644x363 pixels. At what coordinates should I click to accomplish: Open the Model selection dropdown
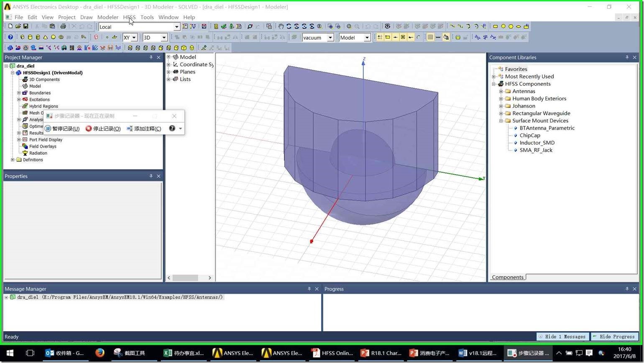coord(367,38)
